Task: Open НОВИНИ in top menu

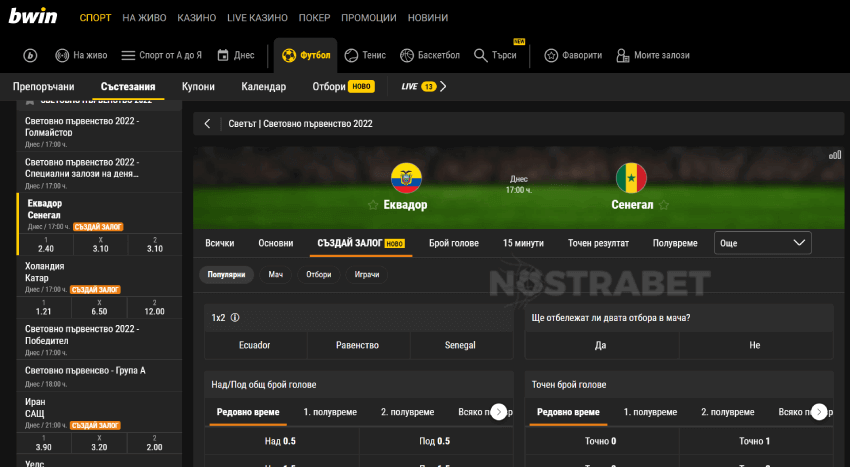Action: [x=428, y=18]
